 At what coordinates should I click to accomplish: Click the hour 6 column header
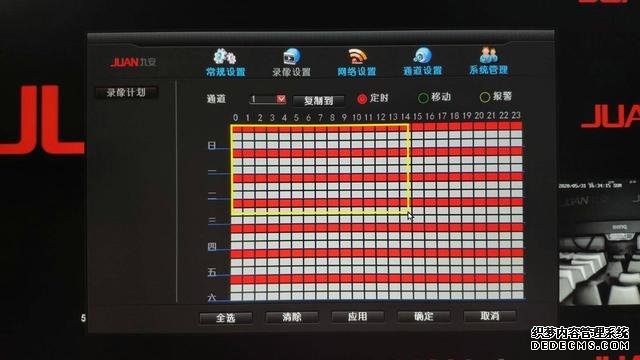click(x=309, y=118)
